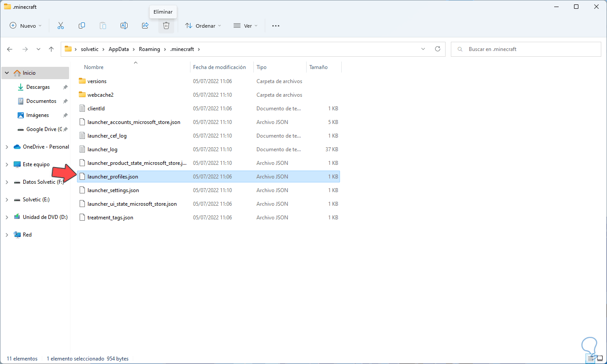Screen dimensions: 607x364
Task: Click the Rename icon in toolbar
Action: pyautogui.click(x=124, y=26)
